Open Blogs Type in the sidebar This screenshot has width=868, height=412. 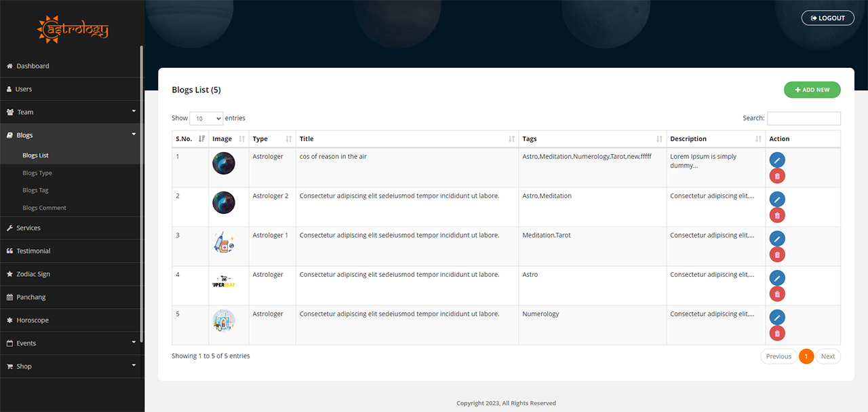(x=37, y=173)
